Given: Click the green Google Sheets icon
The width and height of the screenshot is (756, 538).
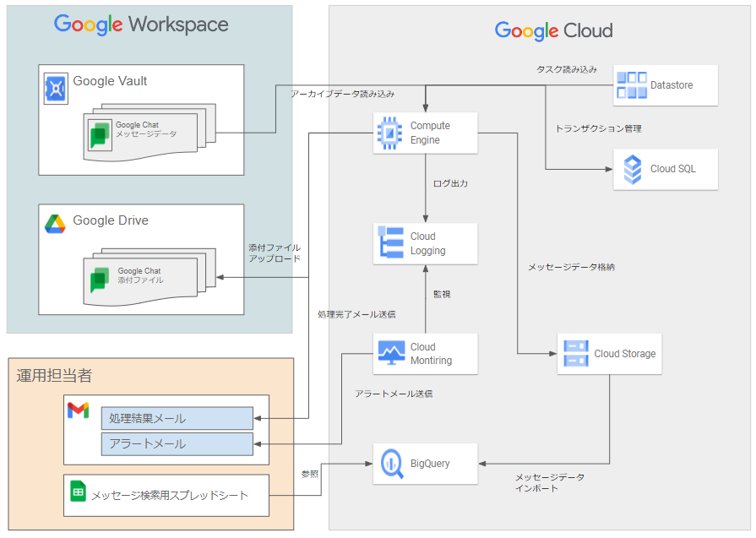Looking at the screenshot, I should 78,492.
